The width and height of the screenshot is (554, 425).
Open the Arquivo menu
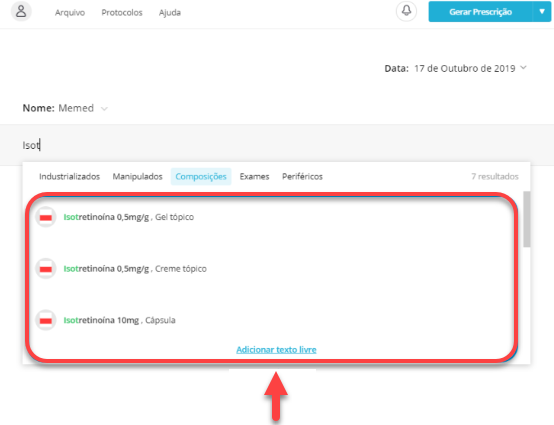click(70, 13)
